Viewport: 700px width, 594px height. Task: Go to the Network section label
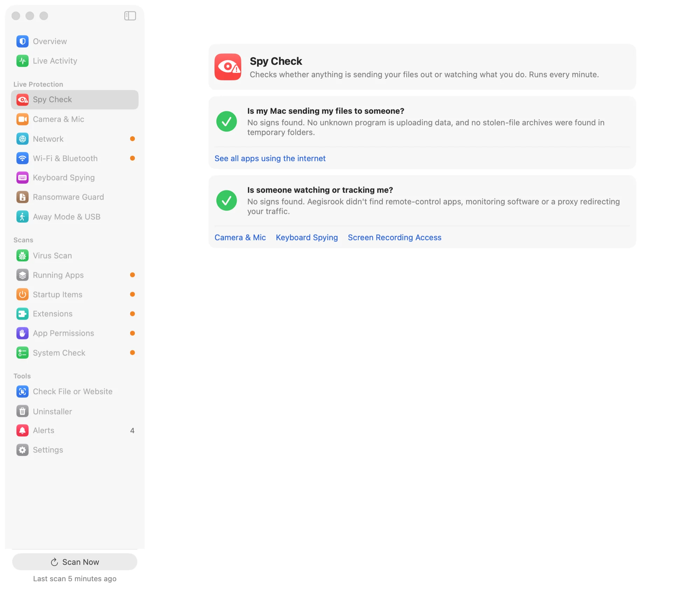(x=48, y=139)
